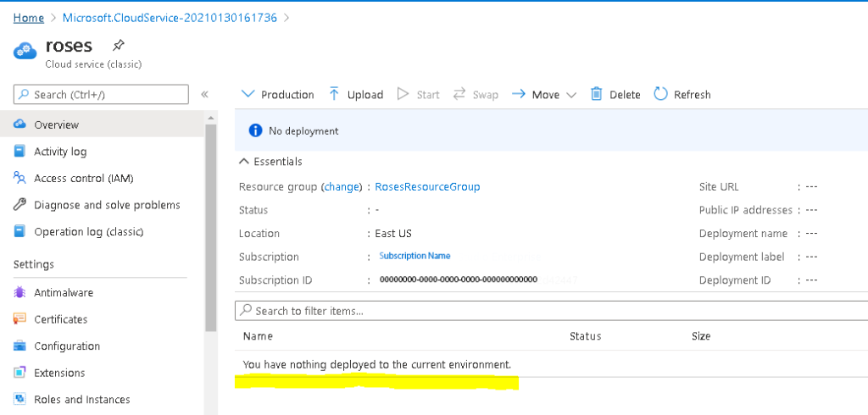868x415 pixels.
Task: Open Microsoft.CloudService-20210130161736 breadcrumb
Action: click(170, 18)
